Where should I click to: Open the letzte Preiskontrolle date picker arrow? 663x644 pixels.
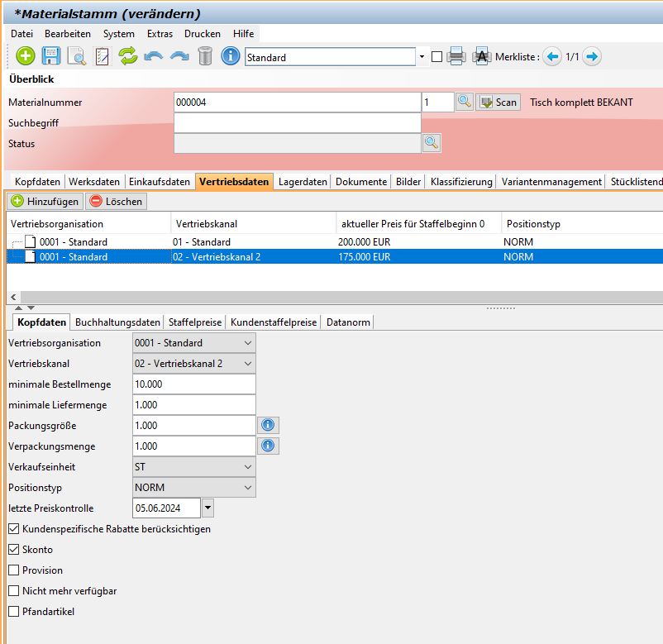click(x=207, y=508)
